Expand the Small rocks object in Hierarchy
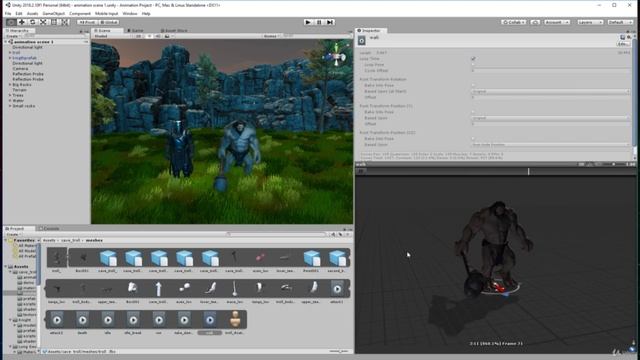The image size is (640, 360). pos(10,106)
